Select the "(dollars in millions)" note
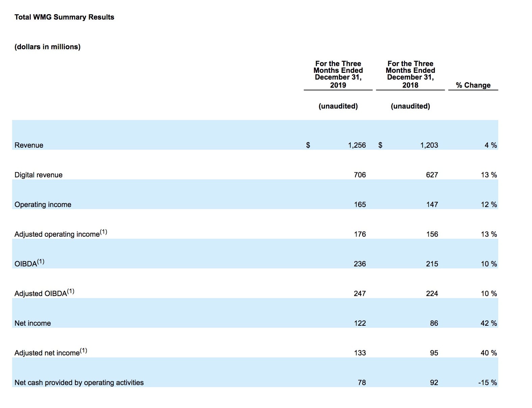 47,47
